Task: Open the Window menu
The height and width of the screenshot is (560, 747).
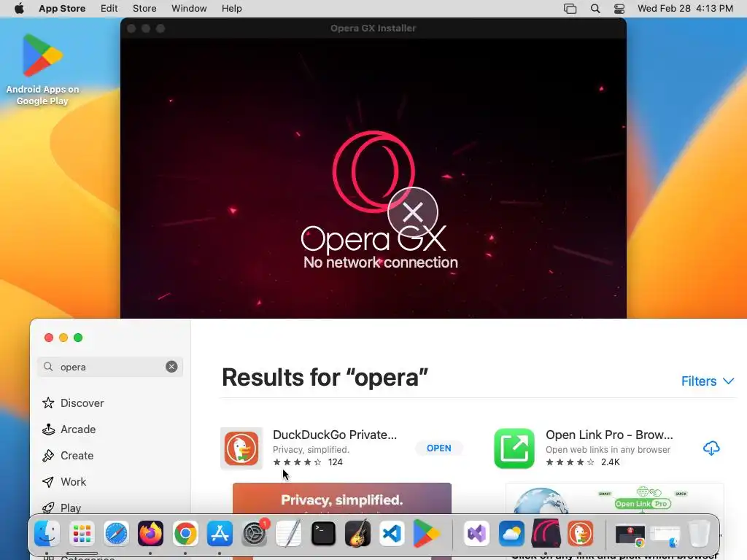Action: click(189, 9)
